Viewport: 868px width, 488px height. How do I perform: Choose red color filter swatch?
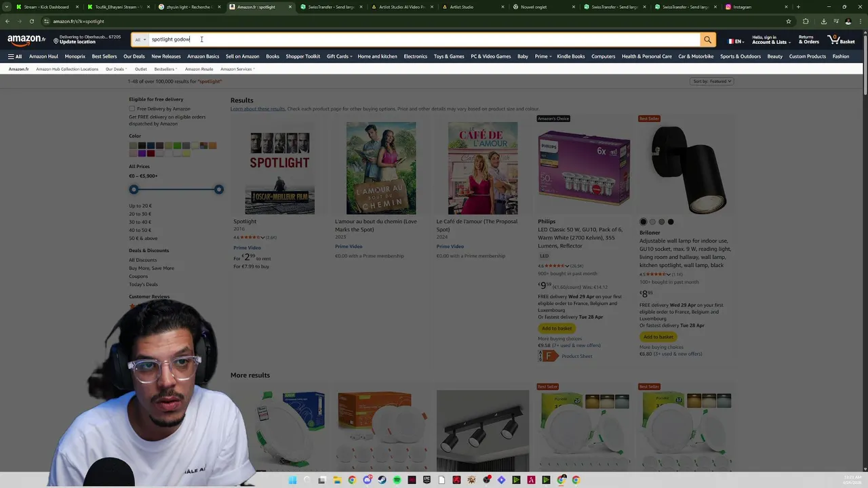(x=151, y=153)
